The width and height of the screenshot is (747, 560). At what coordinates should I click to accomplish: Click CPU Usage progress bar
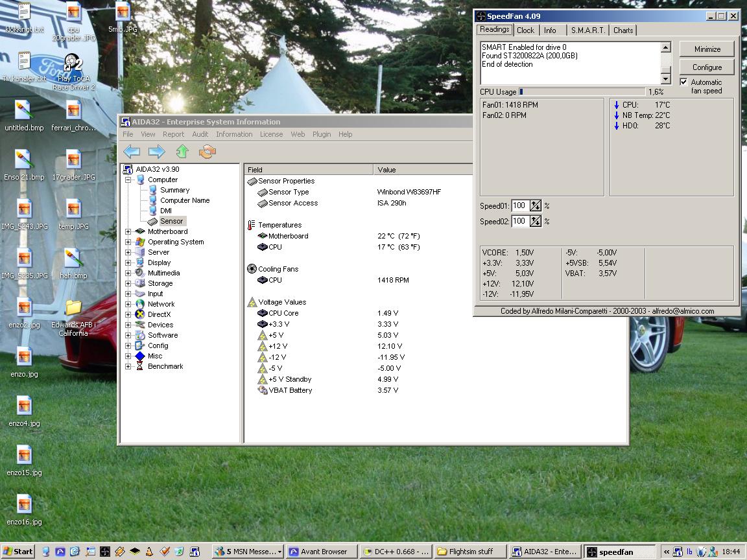pos(582,91)
